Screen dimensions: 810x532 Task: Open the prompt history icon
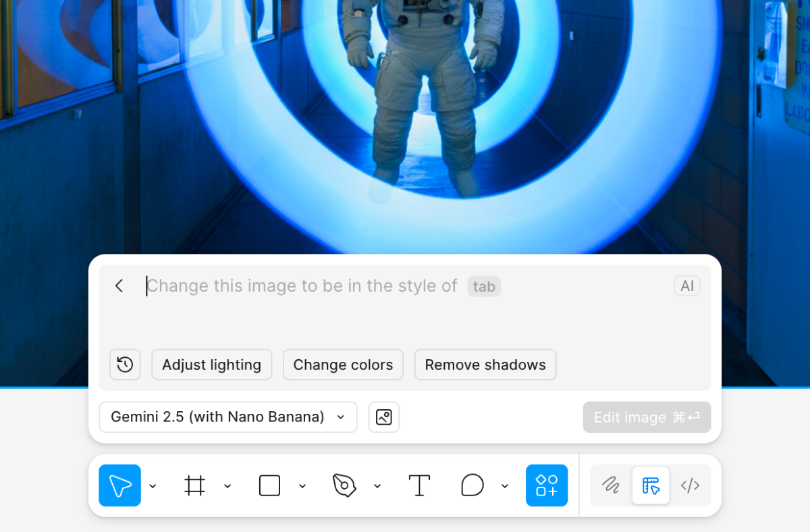coord(125,364)
